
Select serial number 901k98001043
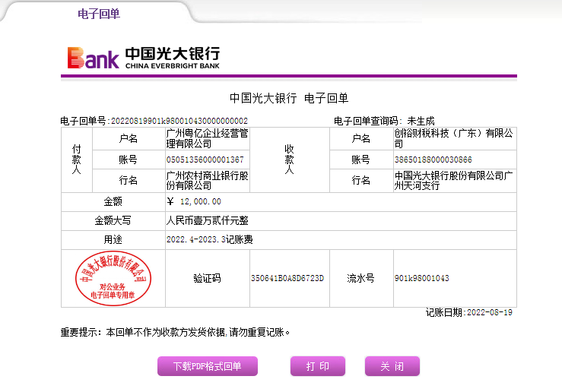point(422,278)
